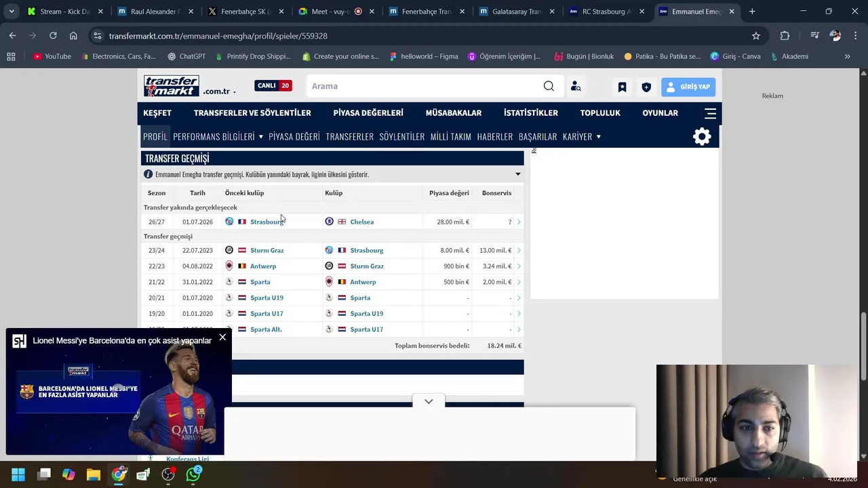868x488 pixels.
Task: Open 22/23 Sturm Graz transfer details arrow
Action: 519,266
